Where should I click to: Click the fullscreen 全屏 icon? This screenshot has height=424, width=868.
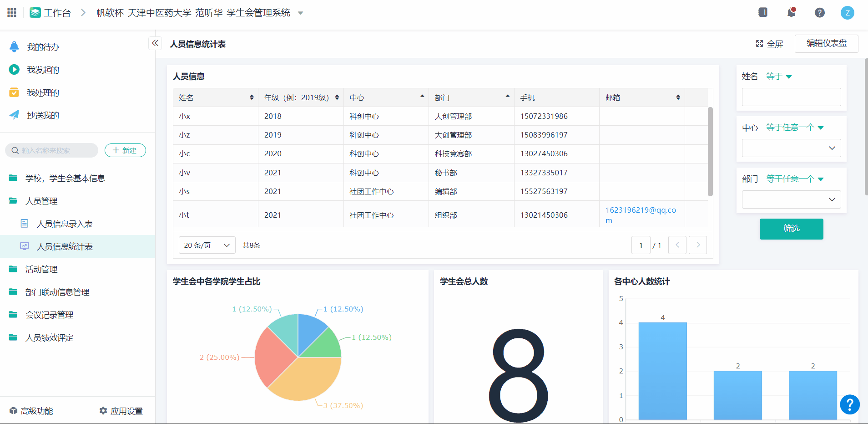coord(759,44)
